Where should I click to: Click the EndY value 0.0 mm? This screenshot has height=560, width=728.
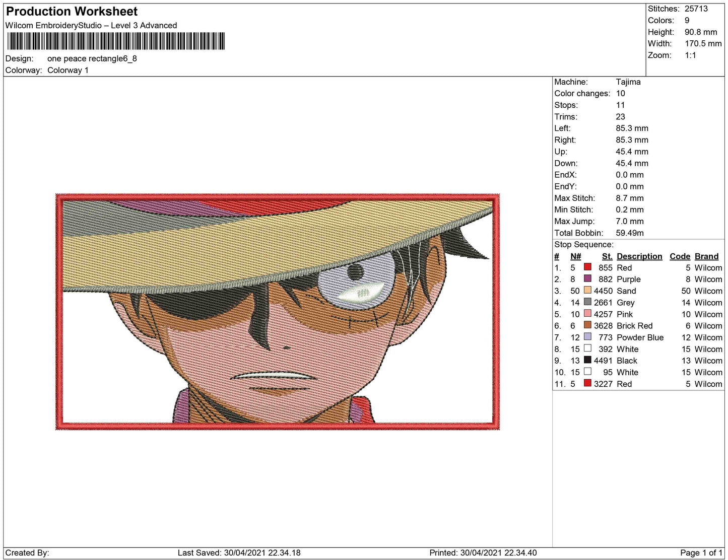tap(630, 186)
